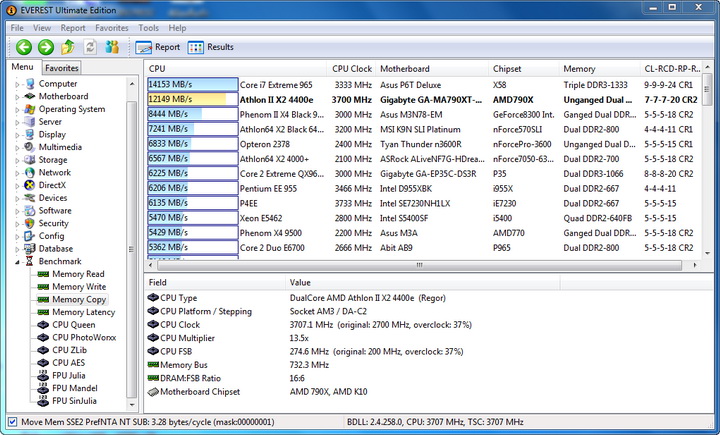Image resolution: width=720 pixels, height=435 pixels.
Task: Click the Security shield icon in the tree
Action: coord(30,223)
